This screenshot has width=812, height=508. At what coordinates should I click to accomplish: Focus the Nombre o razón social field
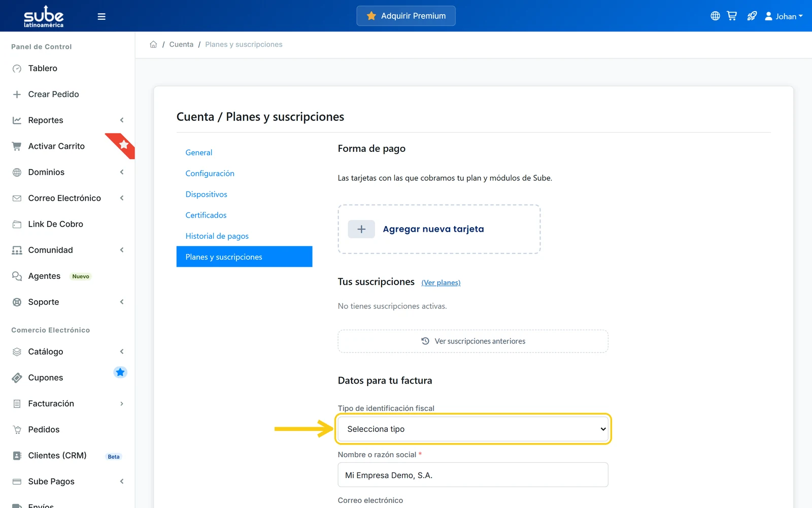click(473, 474)
